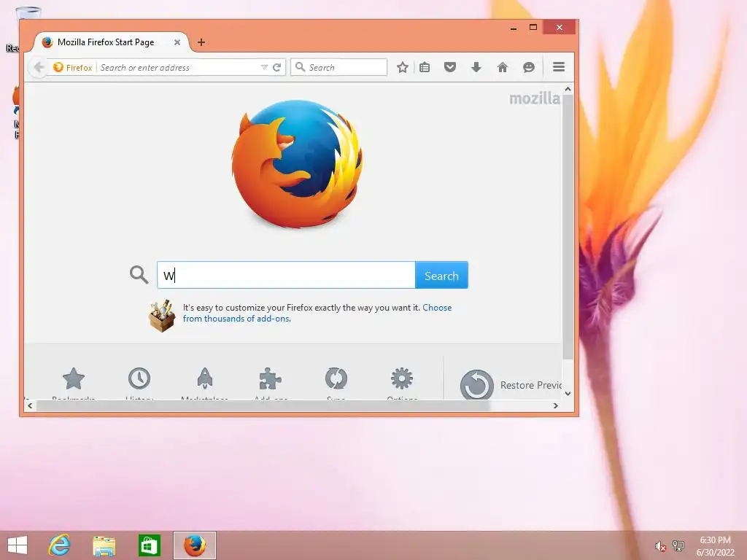Click horizontal scrollbar right arrow
747x560 pixels.
(555, 405)
